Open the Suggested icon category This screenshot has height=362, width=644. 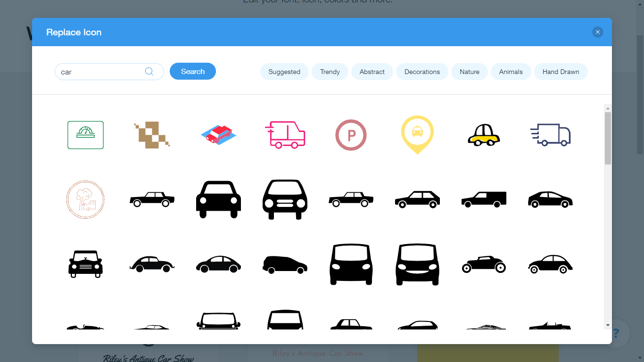click(284, 72)
